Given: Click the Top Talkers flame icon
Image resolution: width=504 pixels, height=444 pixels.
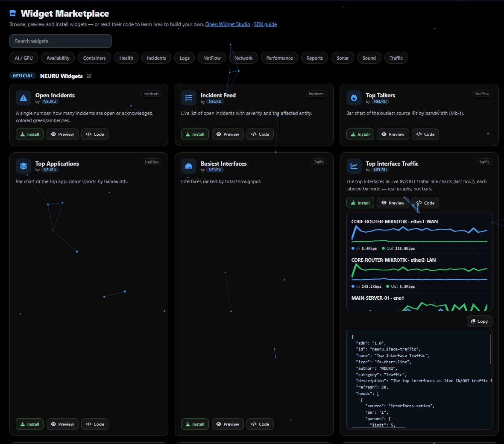Looking at the screenshot, I should point(354,98).
